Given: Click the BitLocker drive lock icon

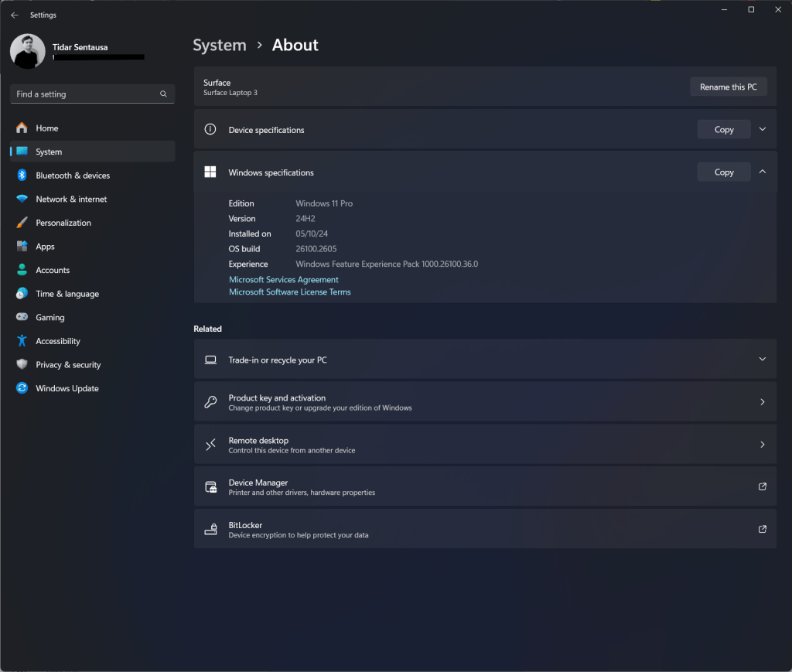Looking at the screenshot, I should click(210, 529).
